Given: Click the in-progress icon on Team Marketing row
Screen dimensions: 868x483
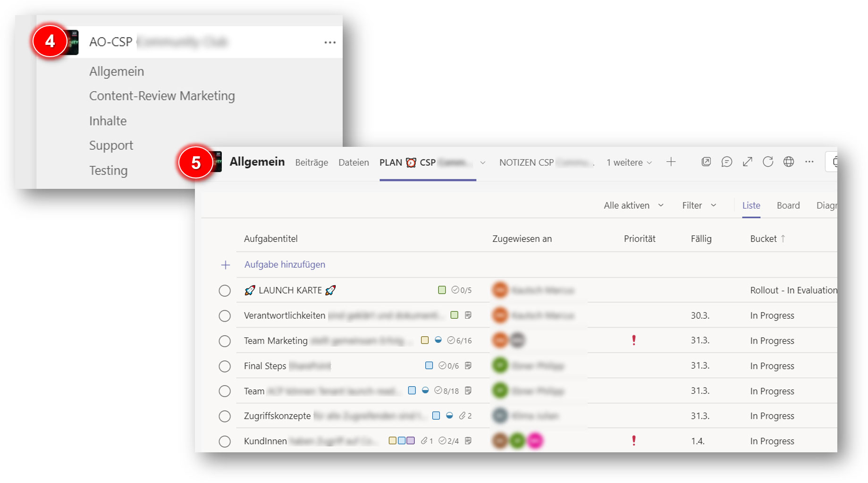Looking at the screenshot, I should tap(438, 340).
